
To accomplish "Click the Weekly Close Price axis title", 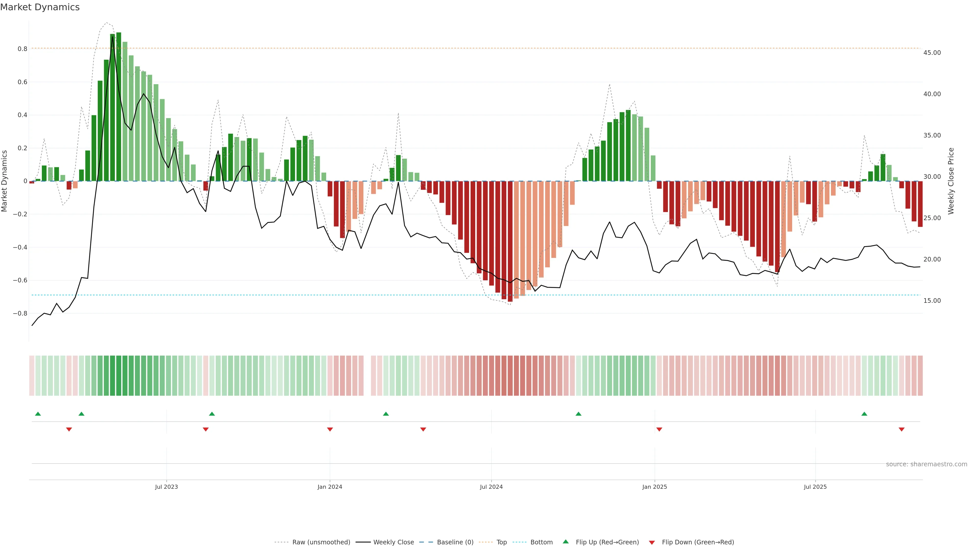I will coord(951,181).
